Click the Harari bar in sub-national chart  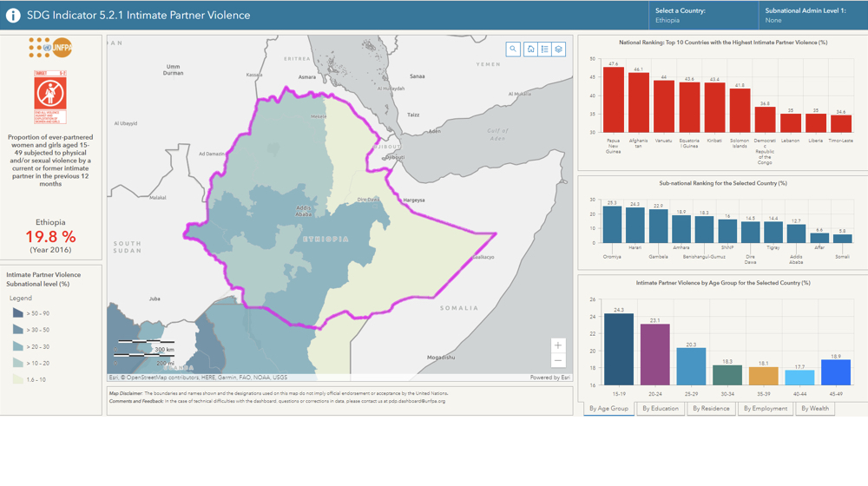[635, 226]
